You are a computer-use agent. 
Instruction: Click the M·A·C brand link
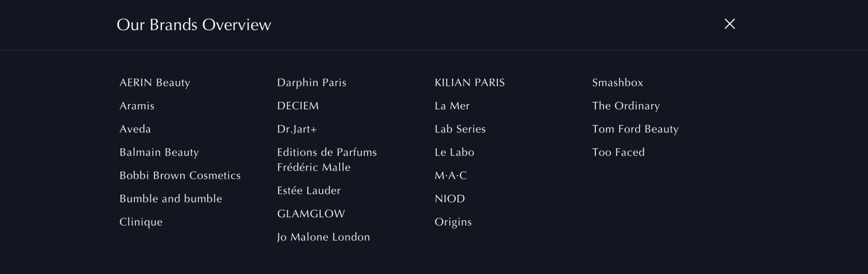pyautogui.click(x=450, y=175)
